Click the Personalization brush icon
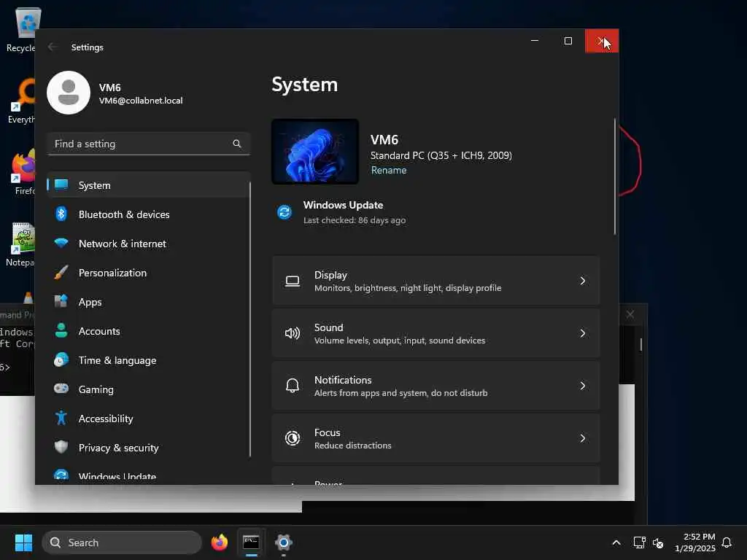Viewport: 747px width, 560px height. point(61,273)
